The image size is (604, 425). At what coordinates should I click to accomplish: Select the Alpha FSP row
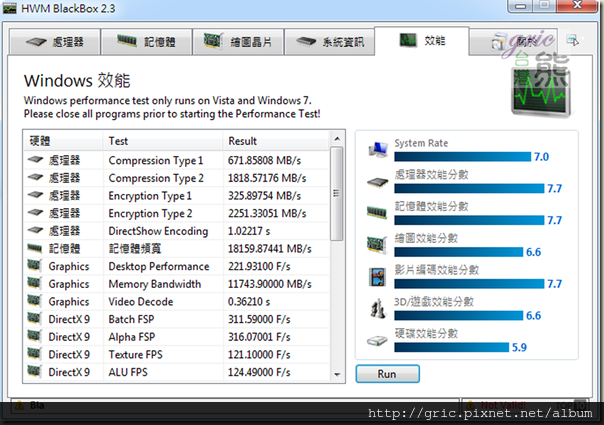click(176, 337)
